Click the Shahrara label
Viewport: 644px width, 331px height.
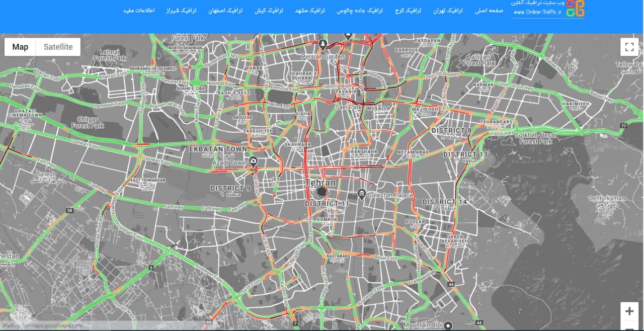[x=298, y=144]
